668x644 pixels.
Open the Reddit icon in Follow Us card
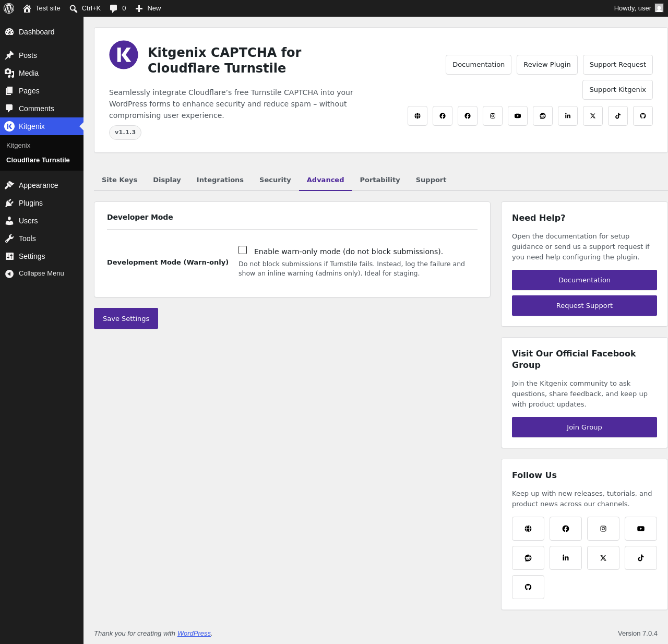coord(528,558)
